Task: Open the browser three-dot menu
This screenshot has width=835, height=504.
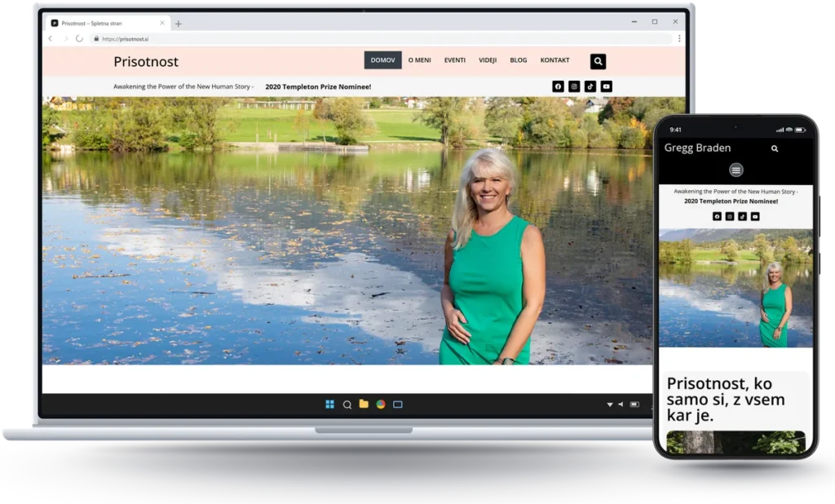Action: [x=679, y=38]
